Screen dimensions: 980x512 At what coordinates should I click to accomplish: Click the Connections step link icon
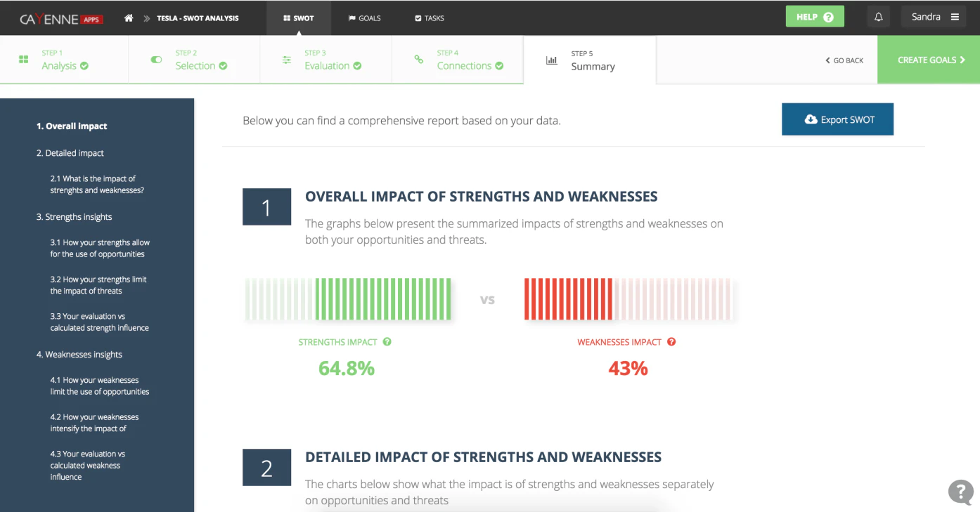pyautogui.click(x=419, y=60)
